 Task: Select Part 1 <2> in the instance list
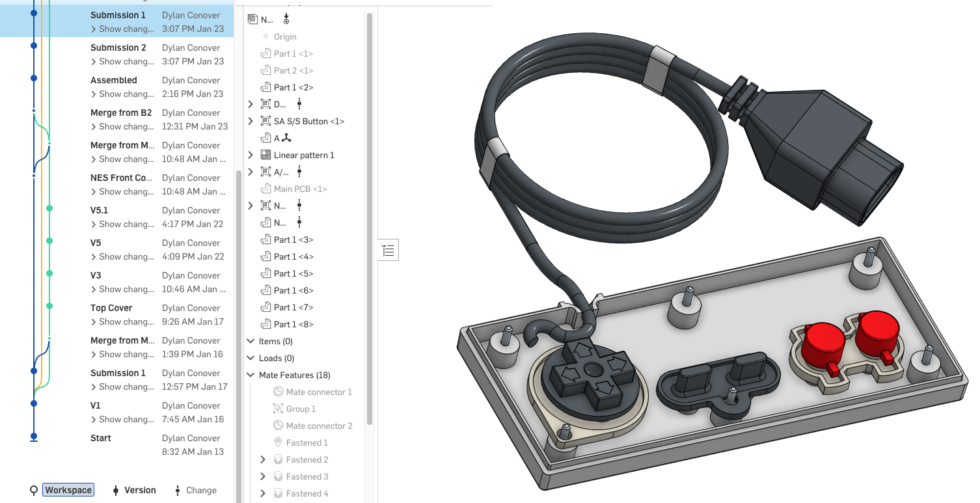pyautogui.click(x=293, y=87)
